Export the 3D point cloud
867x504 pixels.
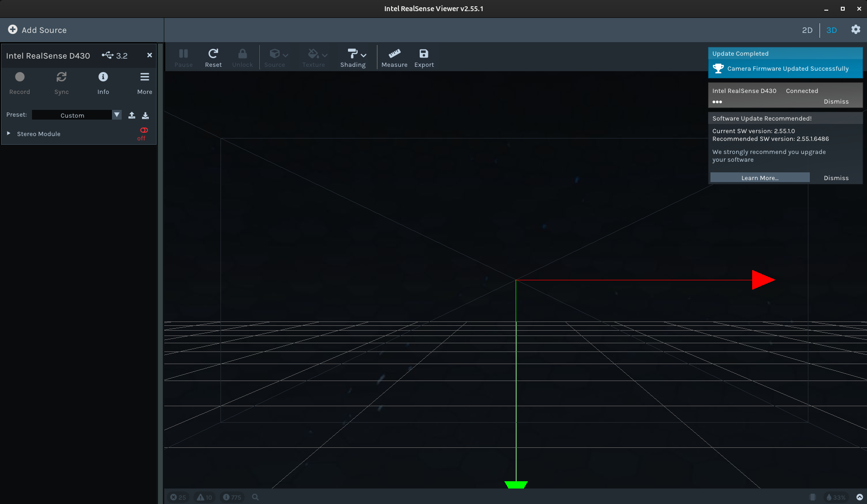(424, 58)
